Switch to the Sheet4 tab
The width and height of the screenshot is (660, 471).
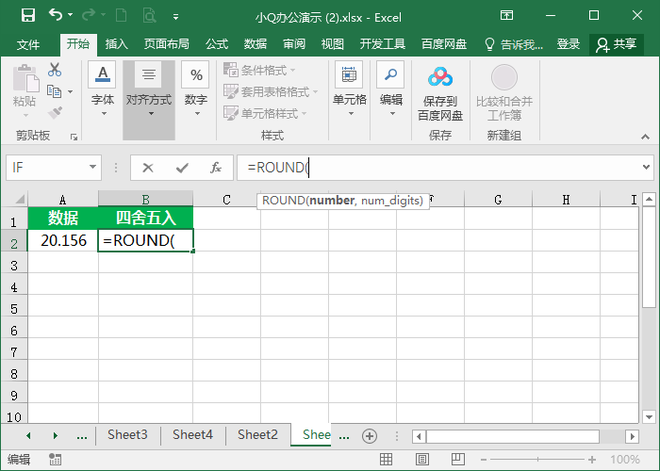[x=192, y=435]
